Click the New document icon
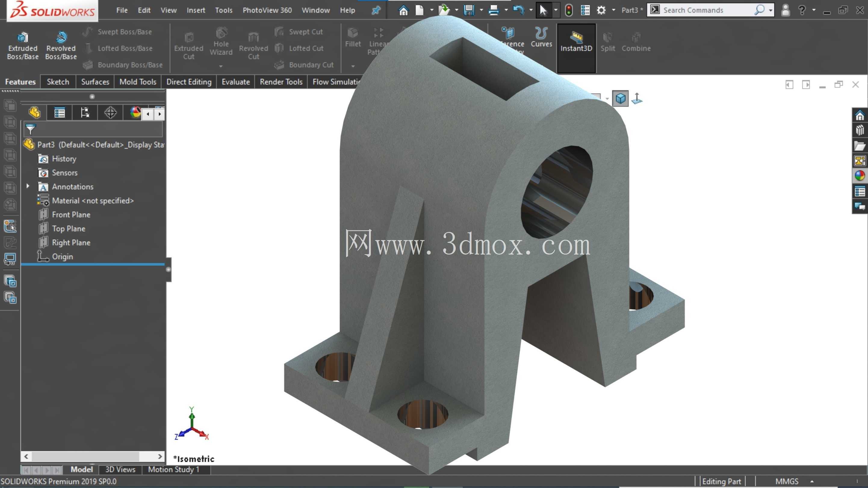This screenshot has height=488, width=868. click(420, 10)
